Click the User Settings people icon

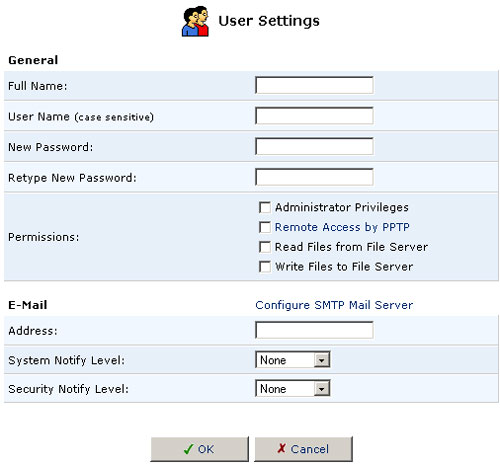(x=195, y=21)
